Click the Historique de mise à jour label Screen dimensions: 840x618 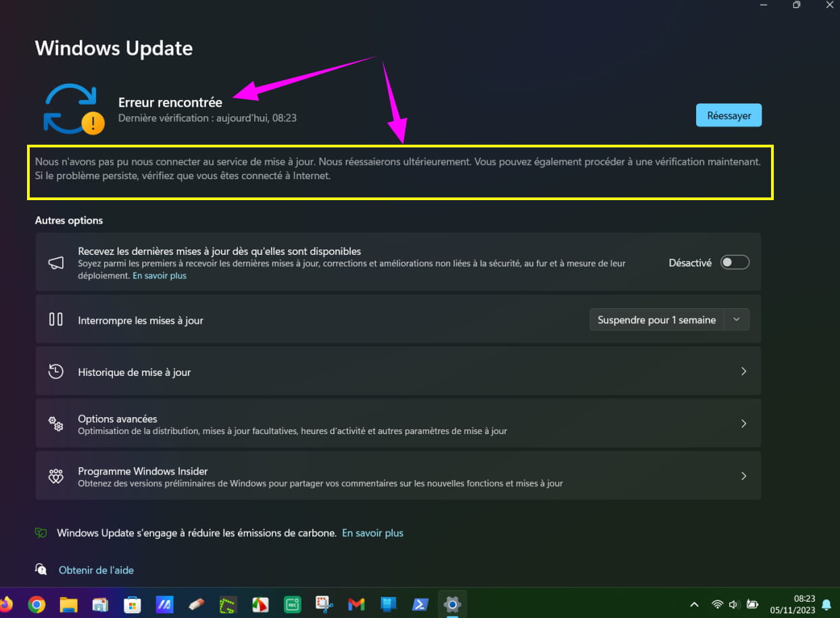[x=134, y=372]
